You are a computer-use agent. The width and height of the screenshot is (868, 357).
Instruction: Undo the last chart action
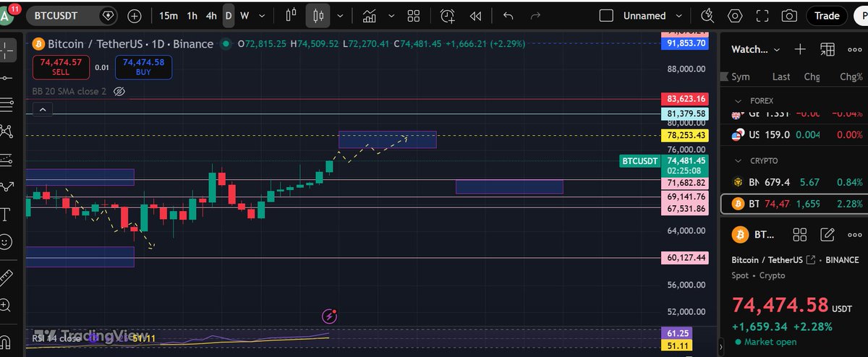[508, 15]
